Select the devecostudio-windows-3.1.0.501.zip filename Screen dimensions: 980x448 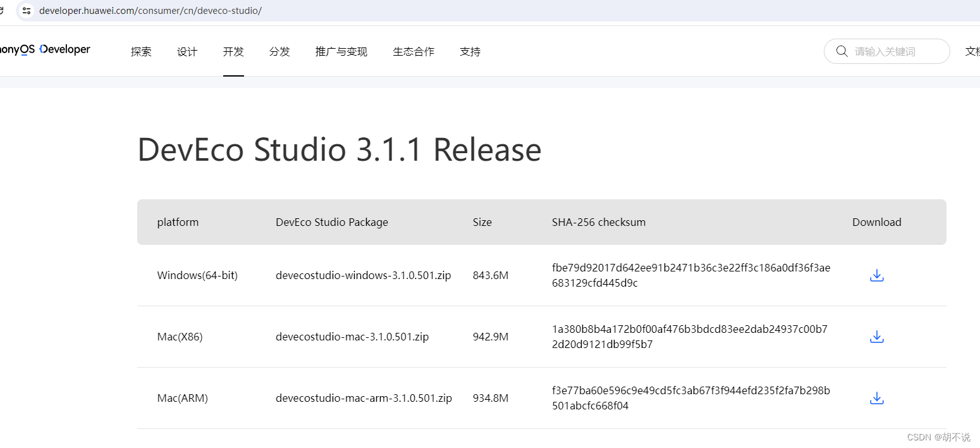pyautogui.click(x=363, y=275)
